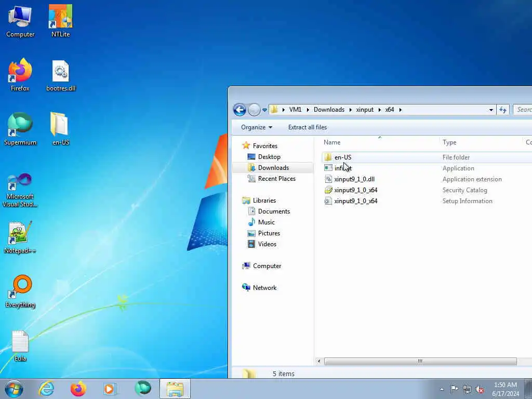Click the muted volume tray icon
The height and width of the screenshot is (399, 532).
point(480,389)
